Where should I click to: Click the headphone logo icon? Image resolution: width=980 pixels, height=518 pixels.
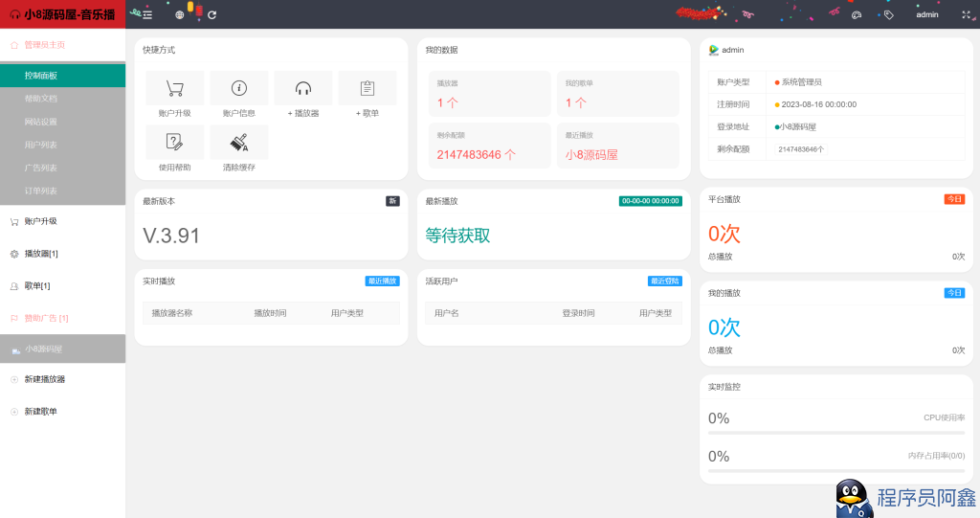[x=15, y=14]
